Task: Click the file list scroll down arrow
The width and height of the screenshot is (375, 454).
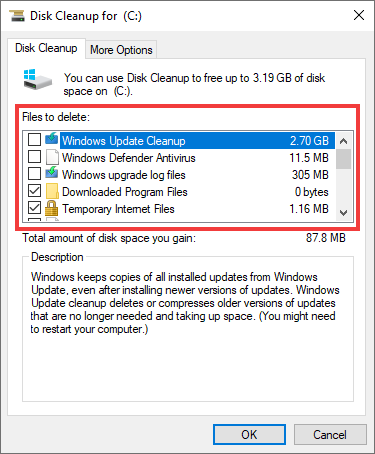Action: (x=344, y=212)
